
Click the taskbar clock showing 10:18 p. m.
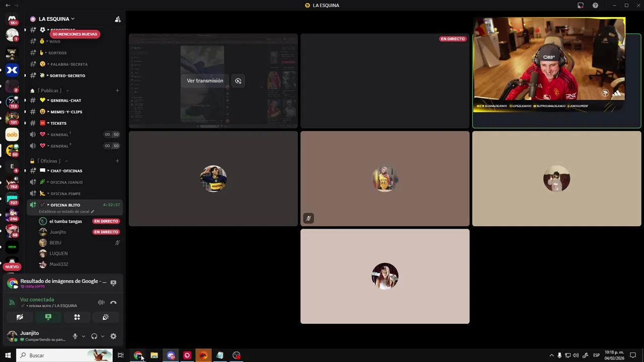(614, 355)
